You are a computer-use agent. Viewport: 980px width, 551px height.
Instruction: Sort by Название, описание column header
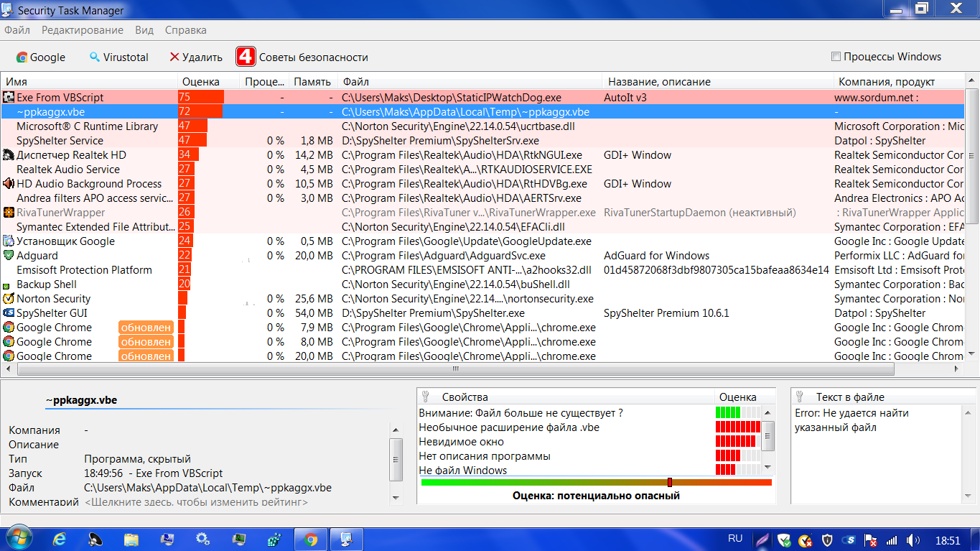point(718,81)
